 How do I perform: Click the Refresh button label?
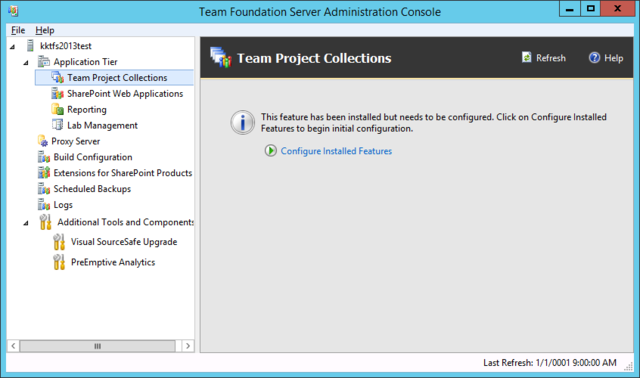pos(551,58)
